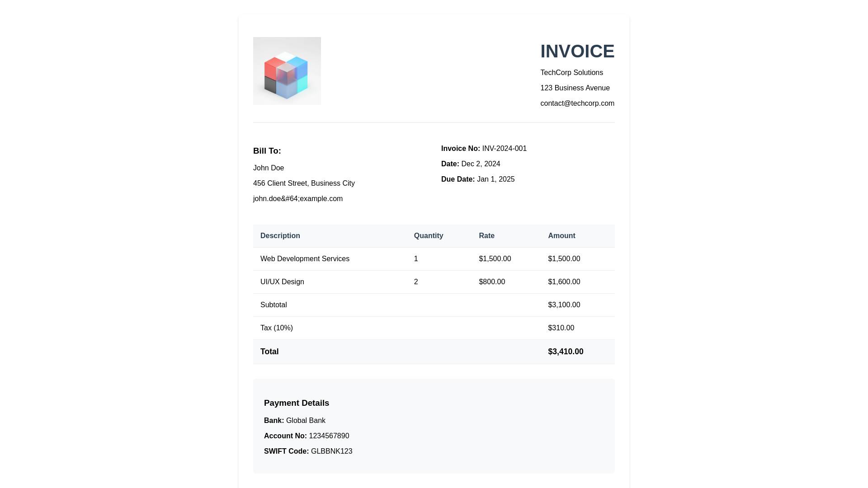Click the Tax (10%) row label

click(x=276, y=328)
